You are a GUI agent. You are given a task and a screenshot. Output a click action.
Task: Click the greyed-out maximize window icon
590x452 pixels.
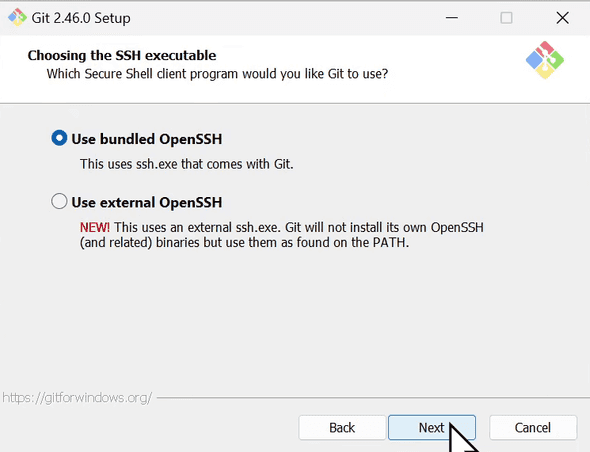506,18
